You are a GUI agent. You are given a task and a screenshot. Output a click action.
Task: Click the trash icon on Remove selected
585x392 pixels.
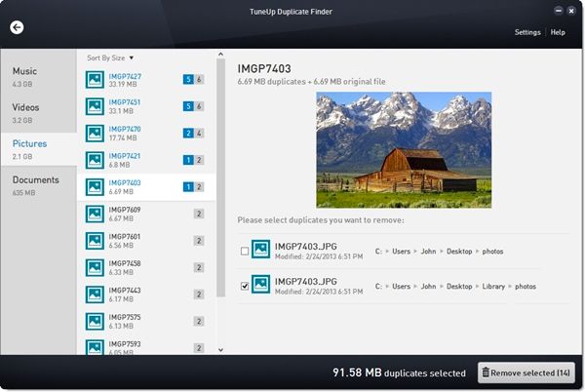486,372
